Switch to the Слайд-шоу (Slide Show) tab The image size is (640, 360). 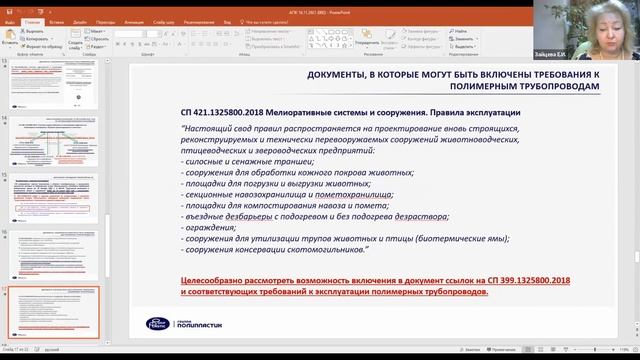click(x=163, y=22)
